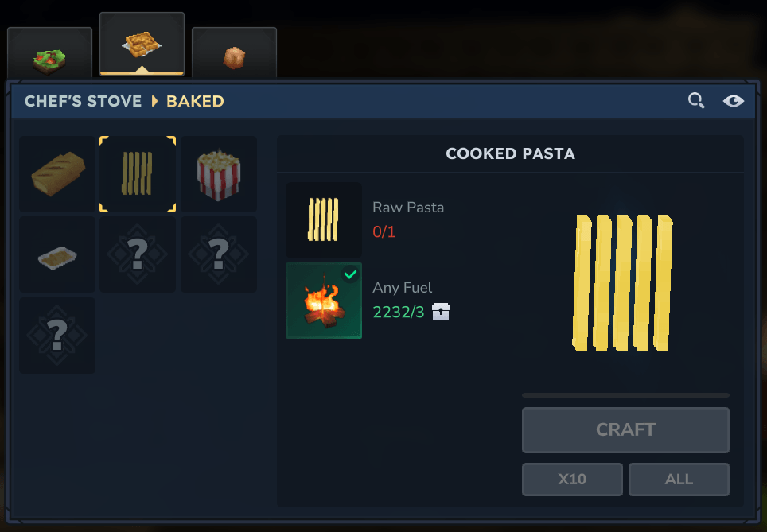
Task: Click the Chef's Stove breadcrumb
Action: click(84, 101)
